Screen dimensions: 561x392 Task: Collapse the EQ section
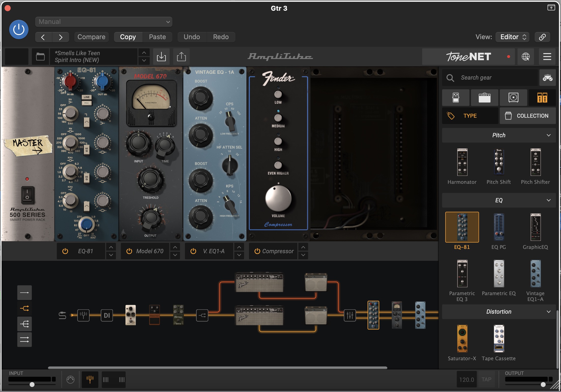(499, 200)
